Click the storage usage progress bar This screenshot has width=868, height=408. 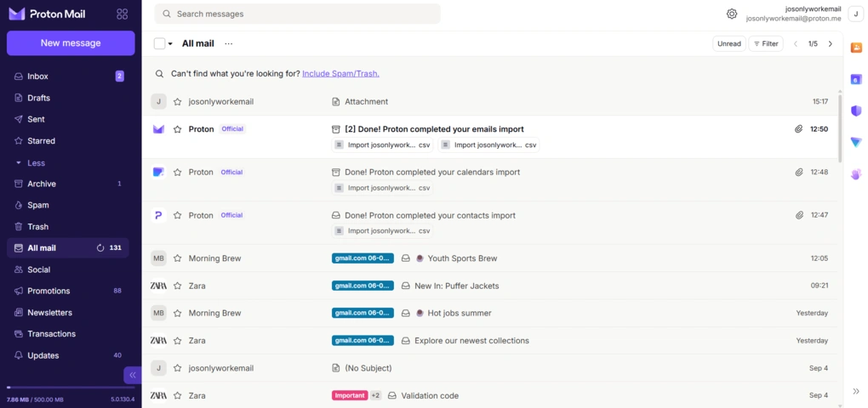click(x=71, y=388)
